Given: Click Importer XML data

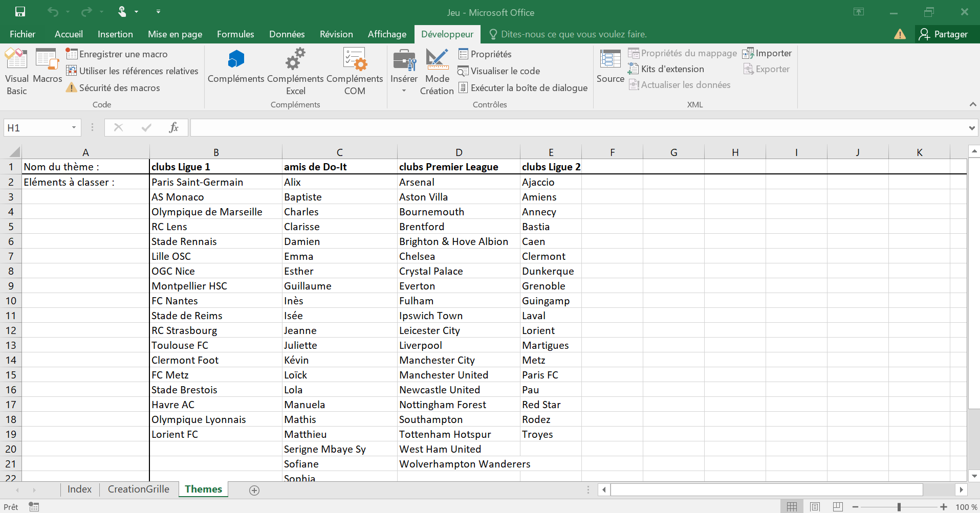Looking at the screenshot, I should (x=767, y=53).
